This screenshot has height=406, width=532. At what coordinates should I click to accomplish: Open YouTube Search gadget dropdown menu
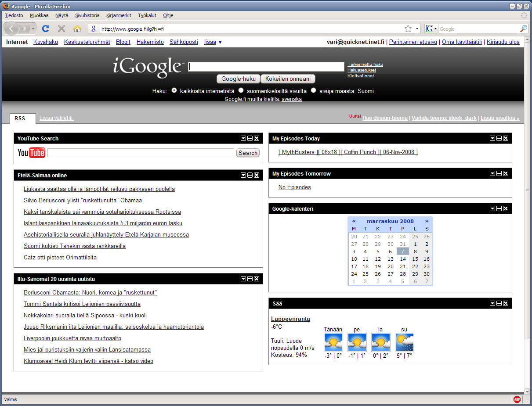[243, 138]
